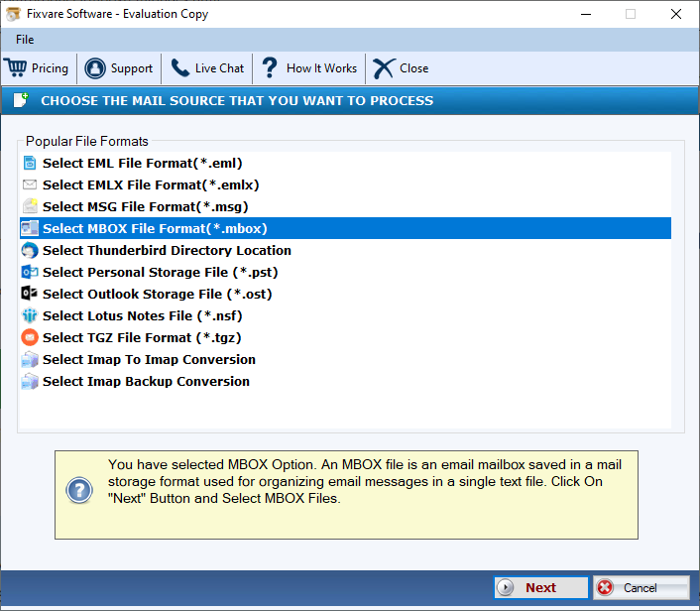The image size is (700, 611).
Task: Click the Pricing cart icon
Action: click(x=15, y=68)
